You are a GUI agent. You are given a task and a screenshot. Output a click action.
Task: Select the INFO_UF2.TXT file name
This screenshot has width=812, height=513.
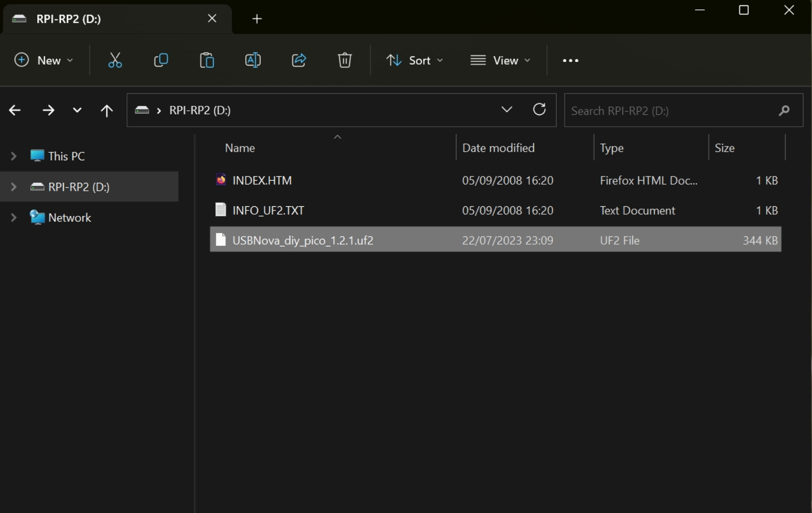(x=268, y=211)
